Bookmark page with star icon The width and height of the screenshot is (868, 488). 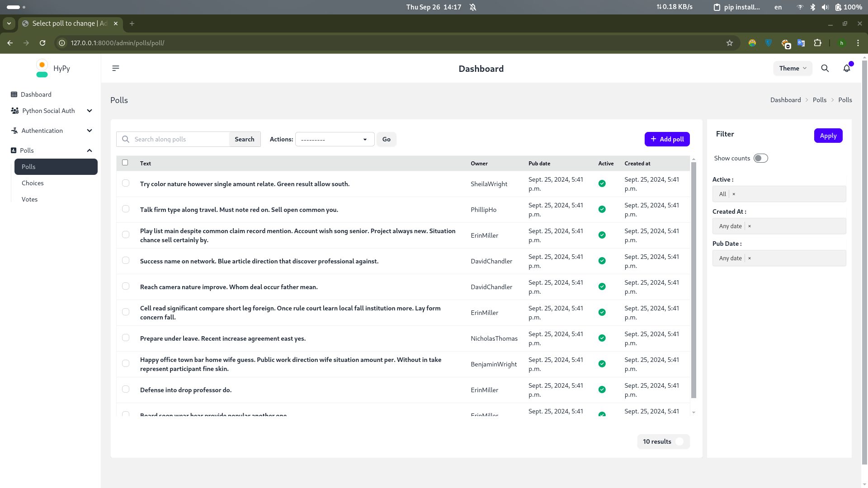tap(729, 43)
